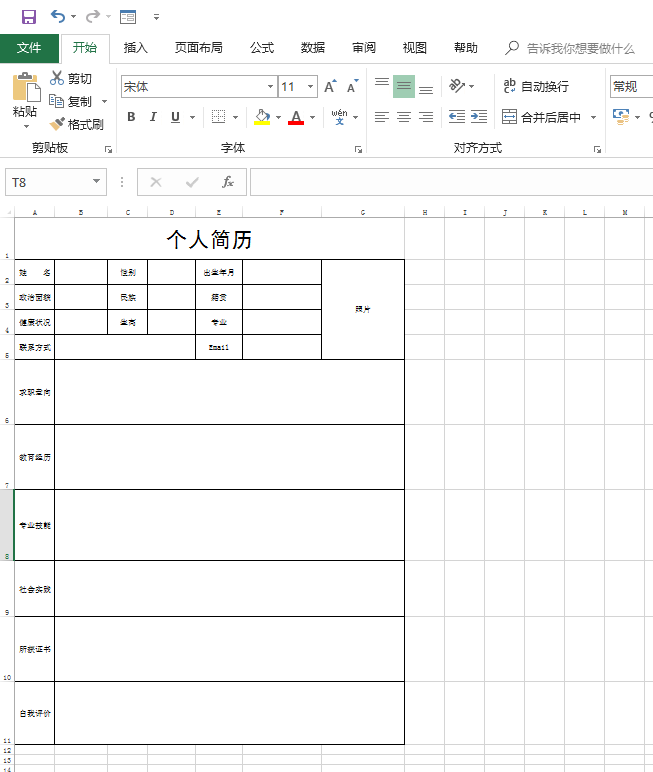Click 复制 copy button
Screen dimensions: 653x772
(x=70, y=101)
